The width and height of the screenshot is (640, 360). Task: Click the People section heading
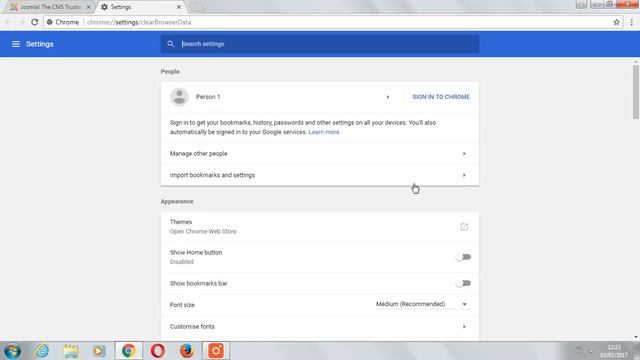coord(170,71)
